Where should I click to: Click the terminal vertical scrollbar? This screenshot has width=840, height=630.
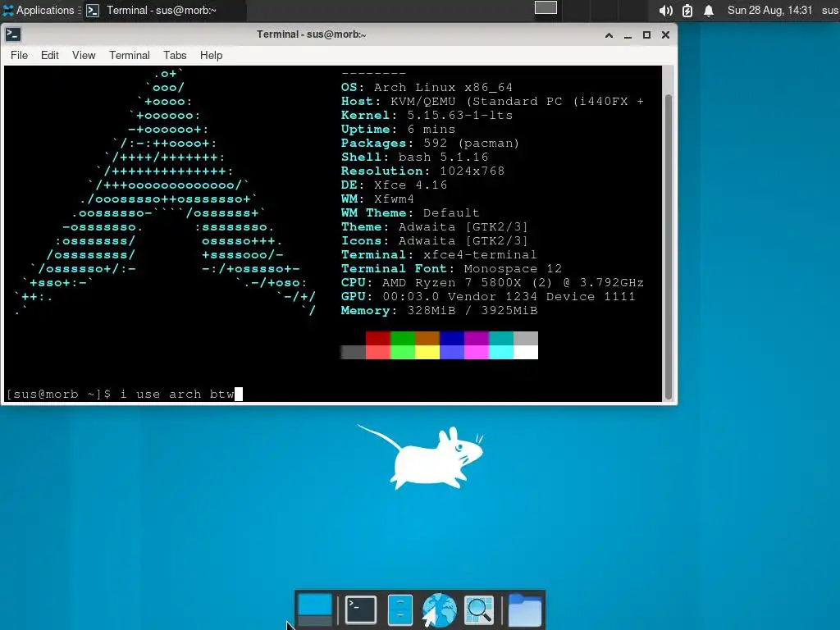[668, 246]
